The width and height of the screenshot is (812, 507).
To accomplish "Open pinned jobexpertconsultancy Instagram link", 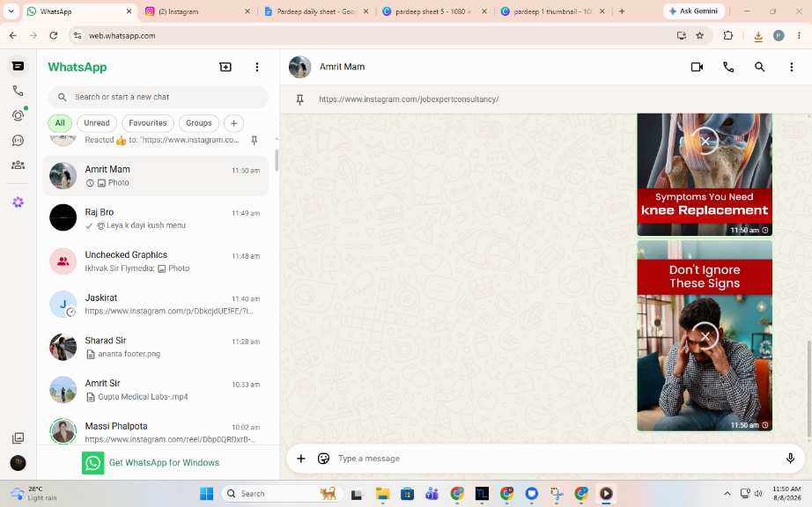I will tap(409, 99).
